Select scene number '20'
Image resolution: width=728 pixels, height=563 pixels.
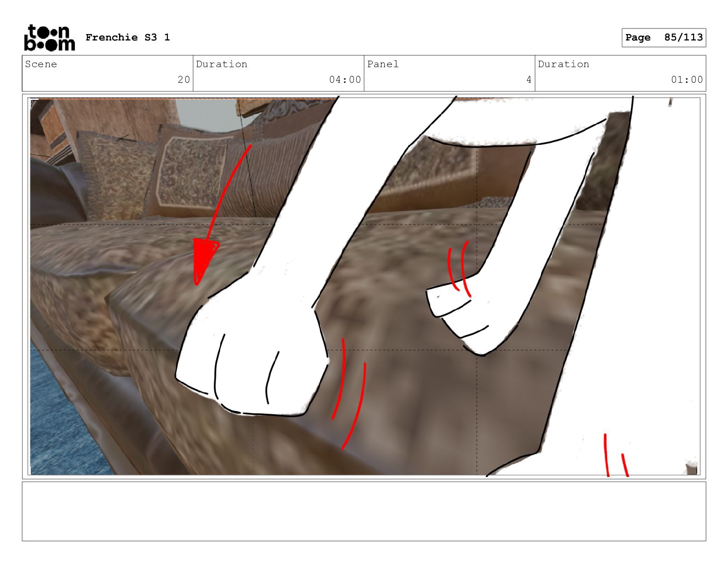tap(184, 80)
